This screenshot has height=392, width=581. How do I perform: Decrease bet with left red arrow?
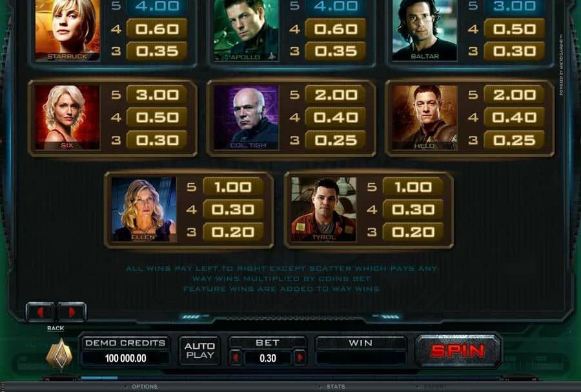tap(235, 358)
